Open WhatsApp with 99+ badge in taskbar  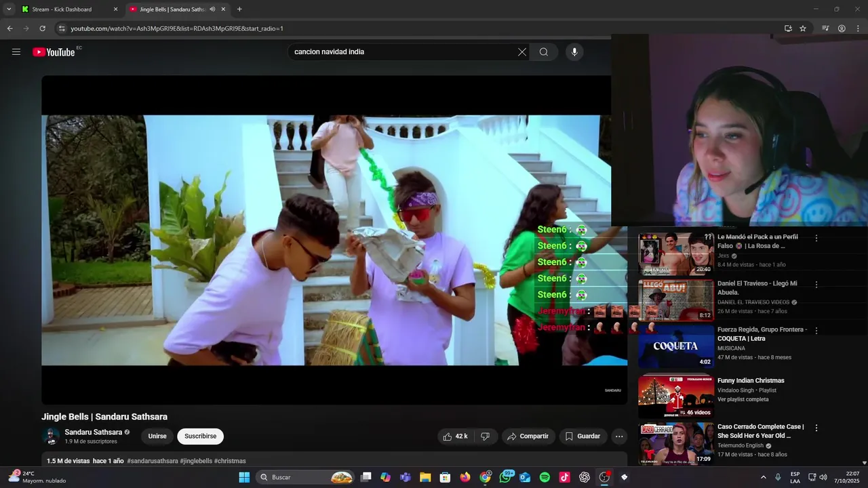(505, 477)
